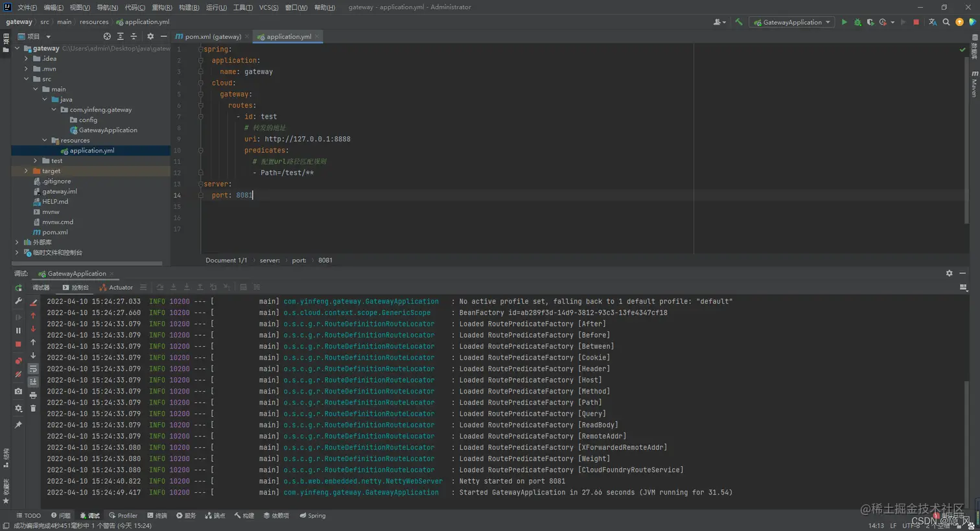Expand all icon in project panel header
The image size is (980, 531).
click(x=121, y=36)
